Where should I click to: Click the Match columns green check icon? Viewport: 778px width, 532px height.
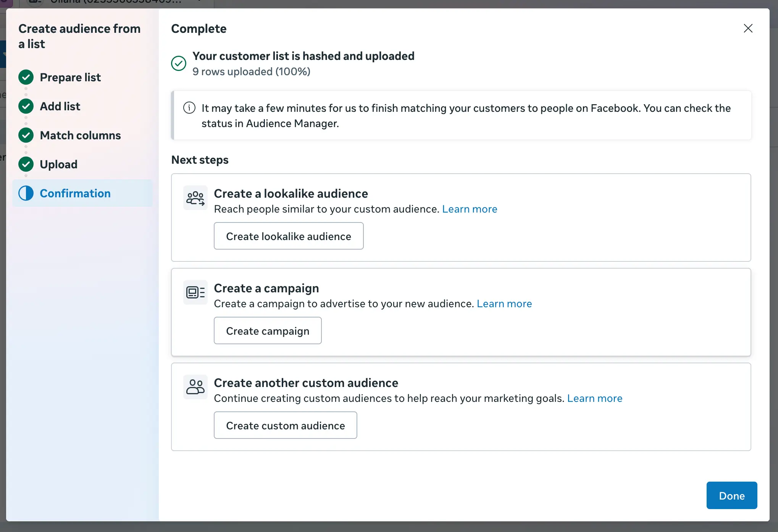click(x=26, y=135)
